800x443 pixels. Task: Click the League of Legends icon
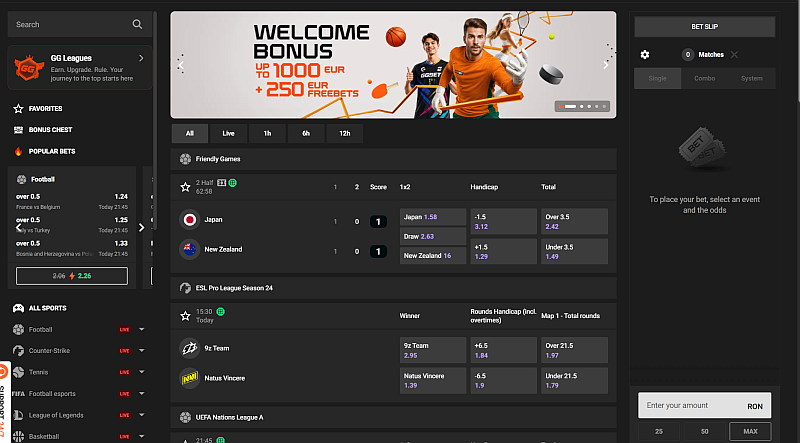[x=18, y=415]
